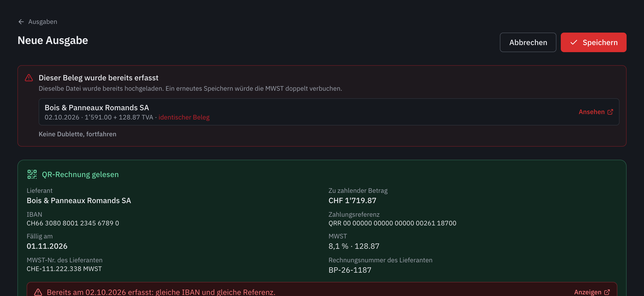Click the red warning triangle in duplicate alert

point(29,78)
